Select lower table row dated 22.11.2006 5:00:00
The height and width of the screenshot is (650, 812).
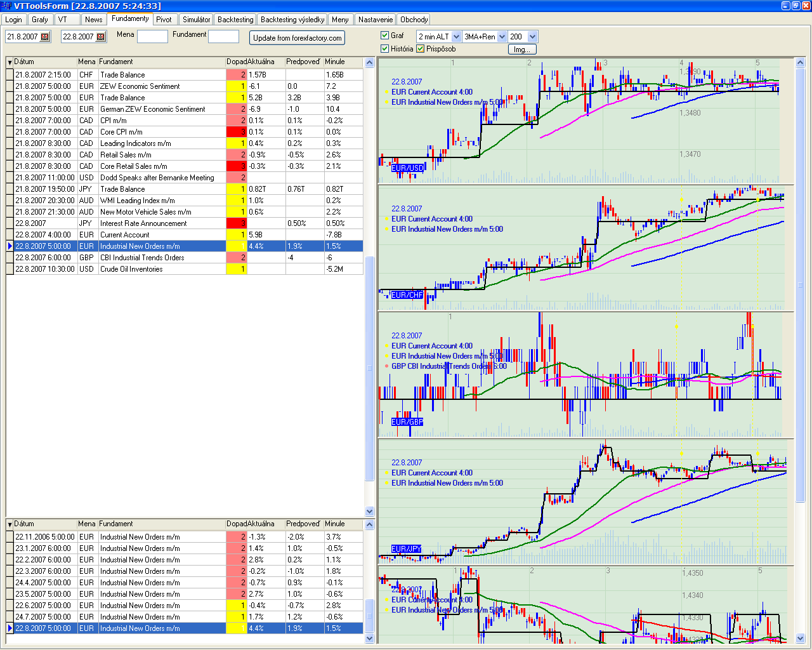(185, 537)
